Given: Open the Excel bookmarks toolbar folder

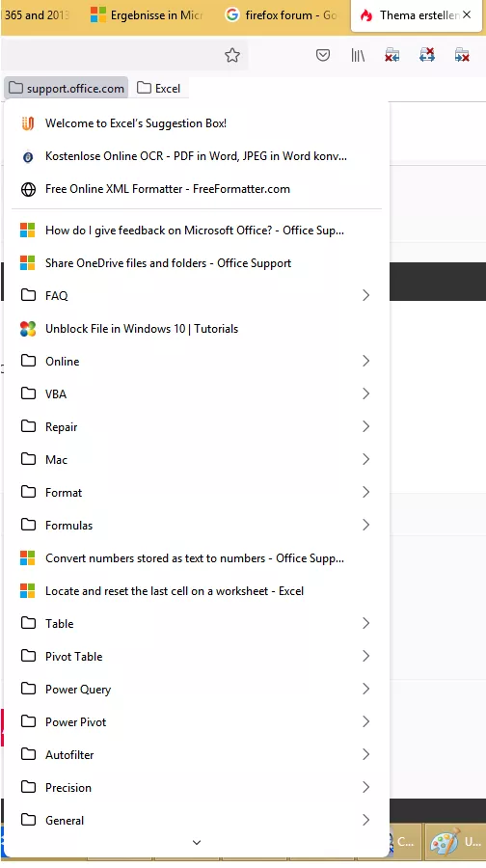Looking at the screenshot, I should coord(159,88).
